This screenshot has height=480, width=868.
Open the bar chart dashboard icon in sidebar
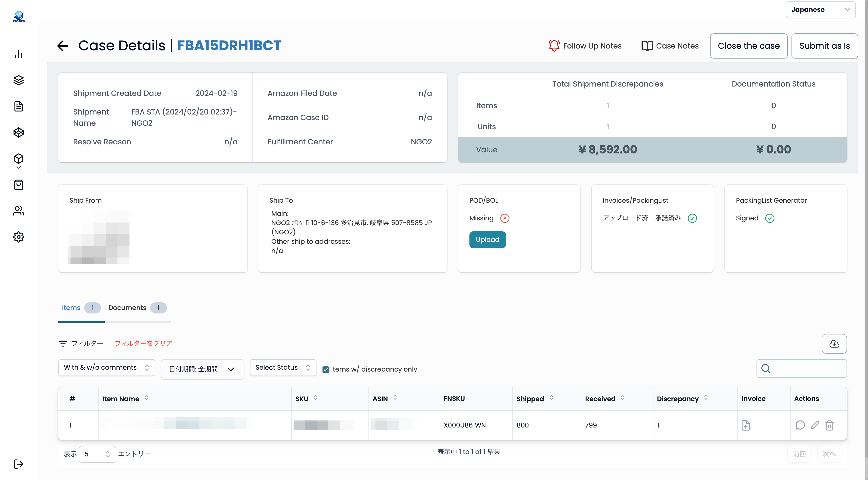18,54
